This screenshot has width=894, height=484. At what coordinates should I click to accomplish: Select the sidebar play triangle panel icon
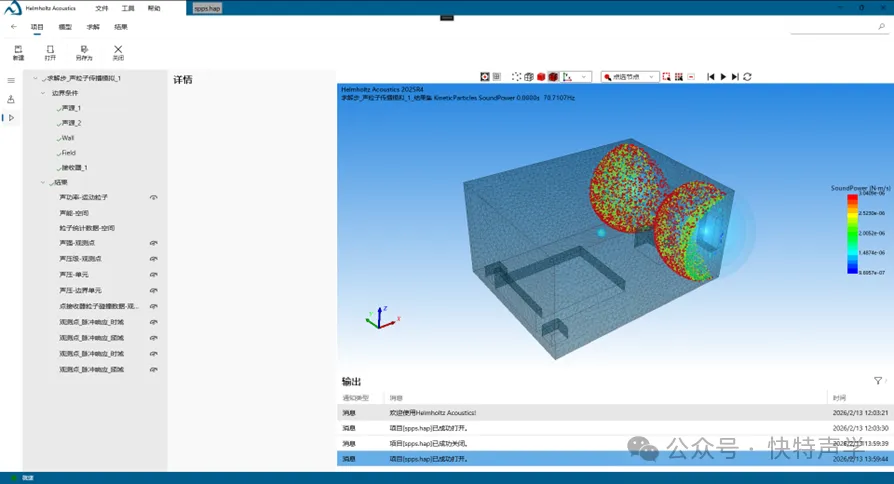coord(11,117)
